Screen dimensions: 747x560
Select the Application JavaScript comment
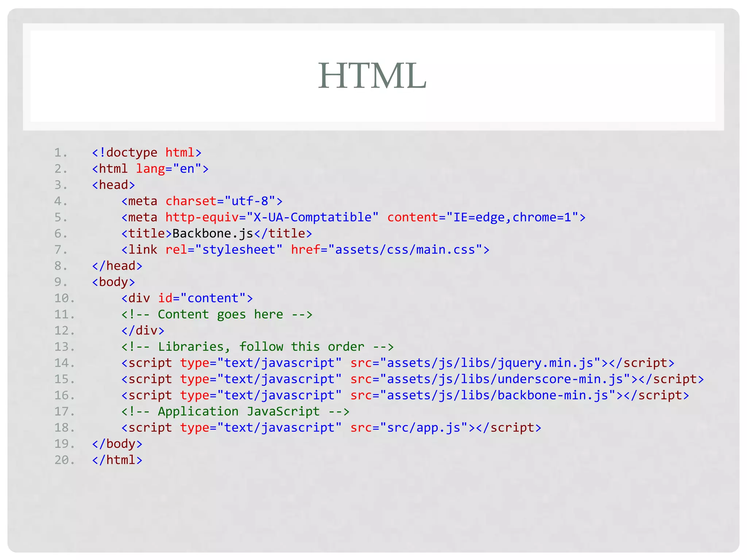click(x=235, y=411)
